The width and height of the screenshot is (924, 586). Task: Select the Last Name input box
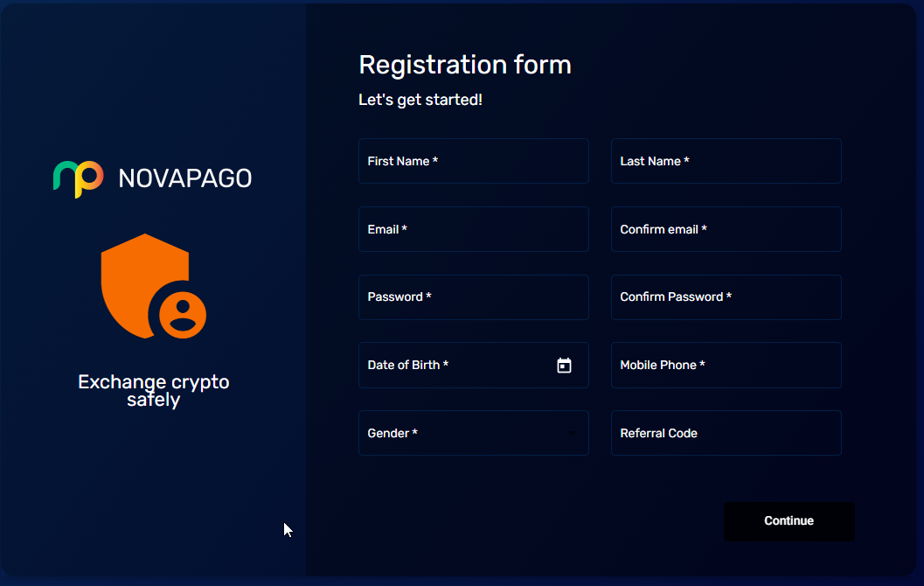click(x=726, y=161)
